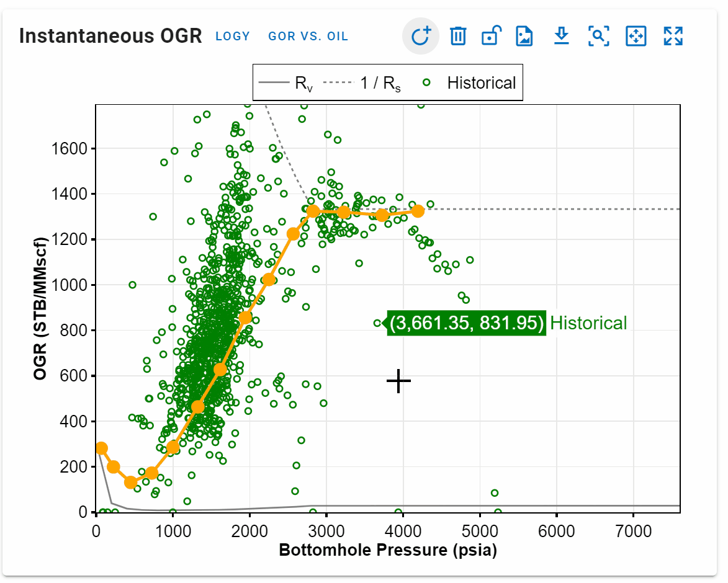Toggle the Historical series legend entry

[x=469, y=82]
